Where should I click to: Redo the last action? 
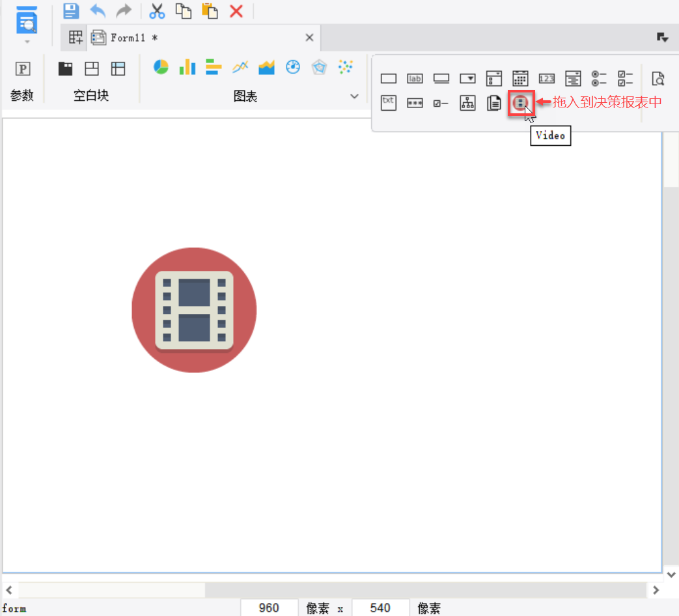(124, 11)
